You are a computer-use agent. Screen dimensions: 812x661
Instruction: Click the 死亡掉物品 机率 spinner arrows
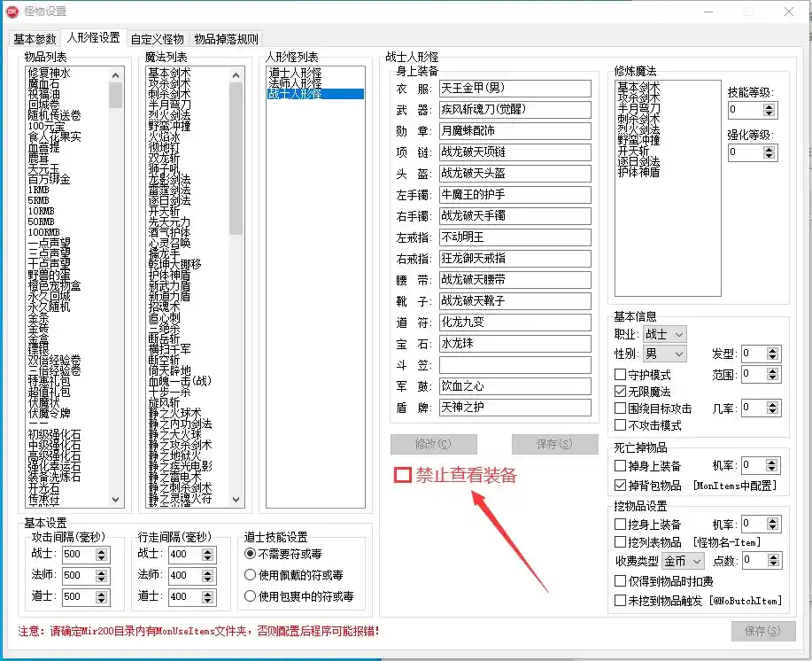(771, 466)
